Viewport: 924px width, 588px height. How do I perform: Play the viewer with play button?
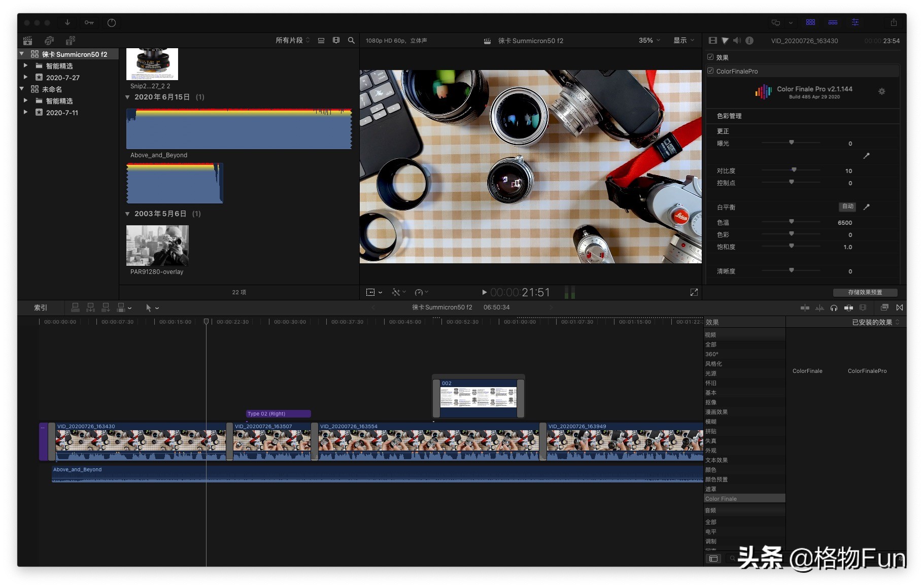(484, 292)
